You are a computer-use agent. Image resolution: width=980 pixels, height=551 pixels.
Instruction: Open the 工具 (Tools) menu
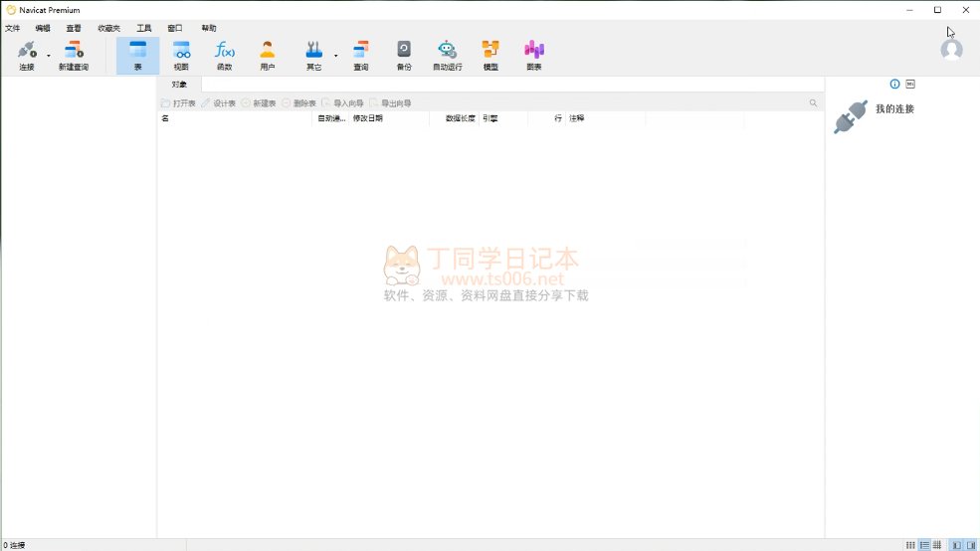point(144,28)
